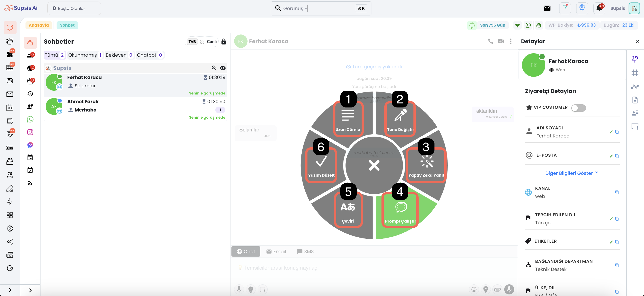Open the mail envelope icon in top bar
Viewport: 644px width, 296px height.
(x=547, y=8)
